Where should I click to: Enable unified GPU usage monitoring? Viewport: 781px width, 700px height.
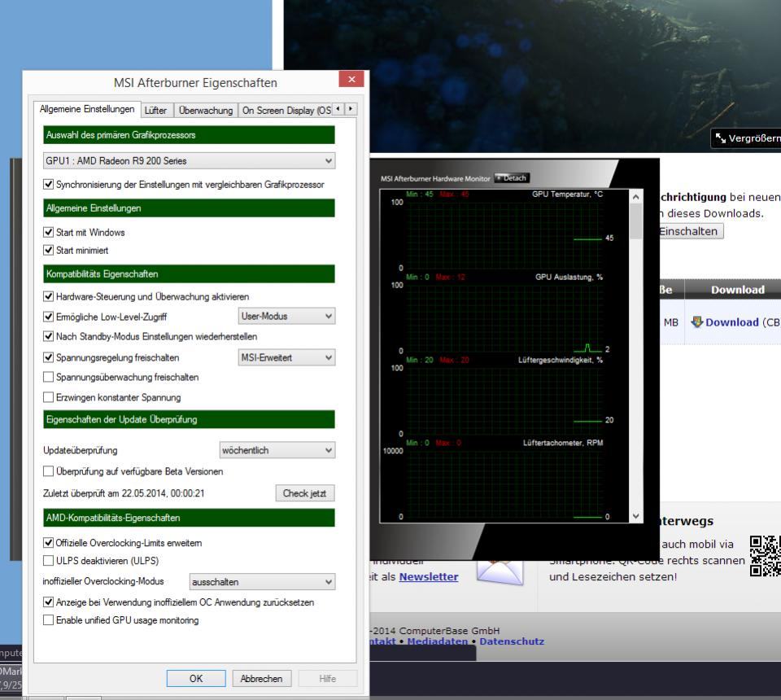(x=48, y=619)
